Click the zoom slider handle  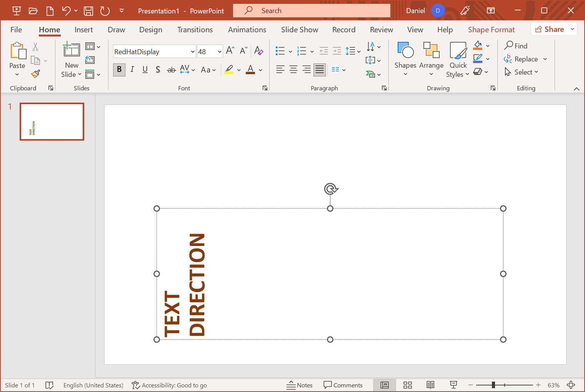coord(493,385)
